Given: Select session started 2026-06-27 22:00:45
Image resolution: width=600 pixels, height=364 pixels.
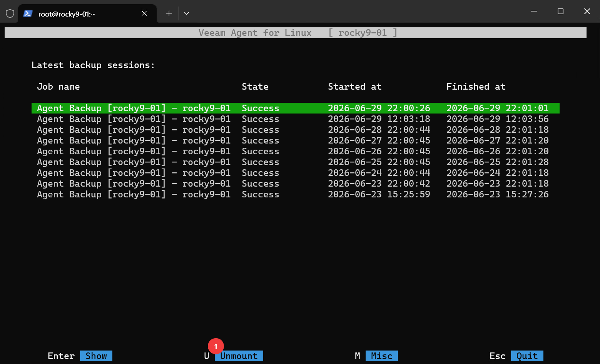Looking at the screenshot, I should [x=296, y=140].
